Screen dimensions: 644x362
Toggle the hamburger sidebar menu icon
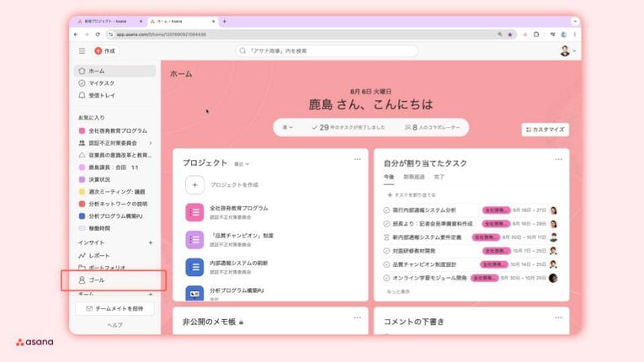point(82,51)
